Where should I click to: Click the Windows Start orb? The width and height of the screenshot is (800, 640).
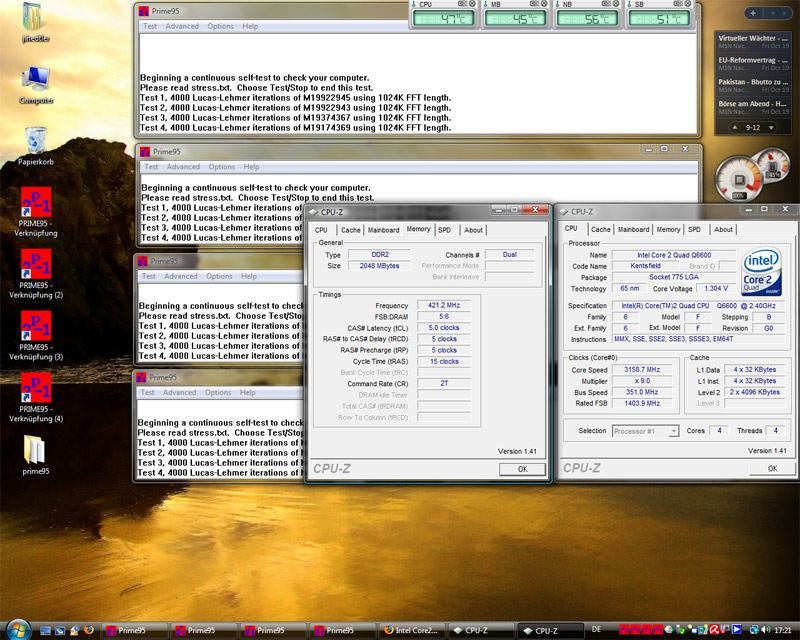tap(18, 629)
